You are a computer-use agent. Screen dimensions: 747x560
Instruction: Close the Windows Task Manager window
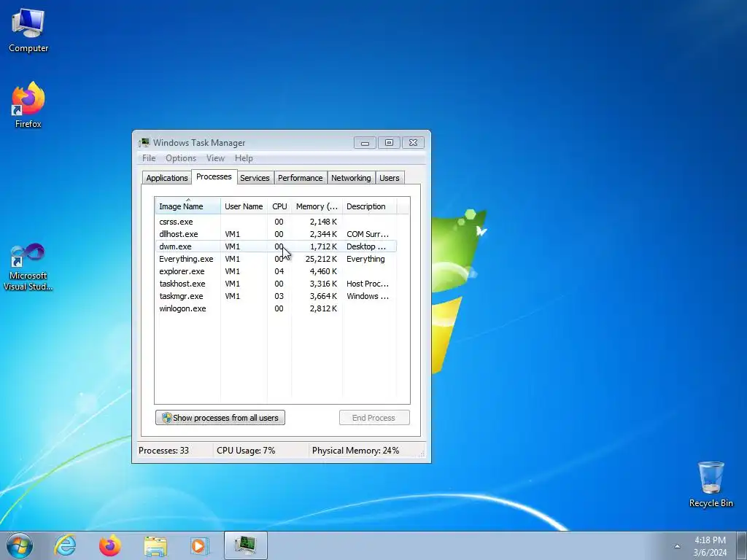pos(414,142)
